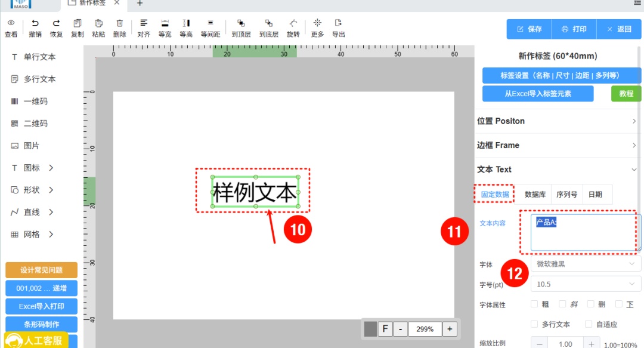Open the 对齐 align tool
This screenshot has width=644, height=348.
pyautogui.click(x=144, y=23)
